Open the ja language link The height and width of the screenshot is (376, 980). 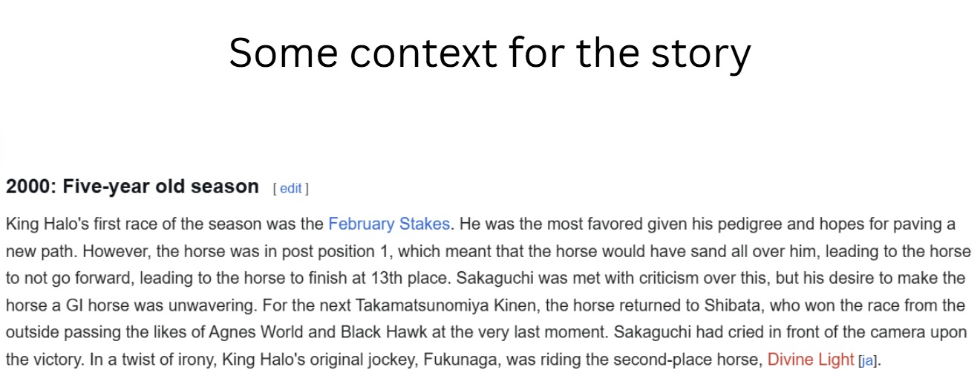click(868, 361)
